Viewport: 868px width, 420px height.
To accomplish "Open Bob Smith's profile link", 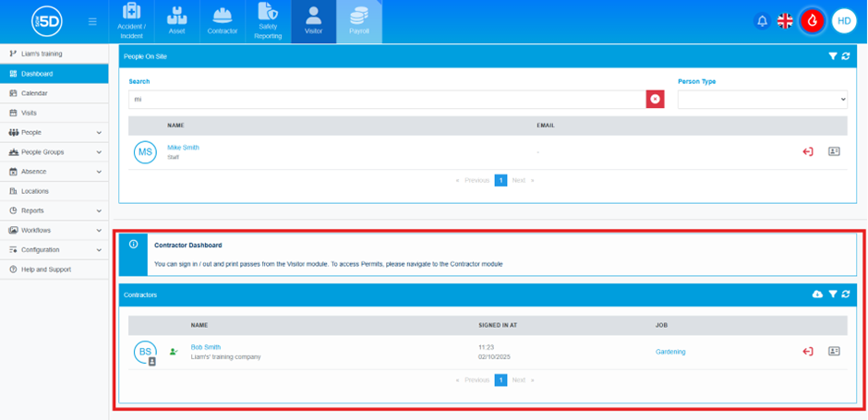I will coord(205,347).
